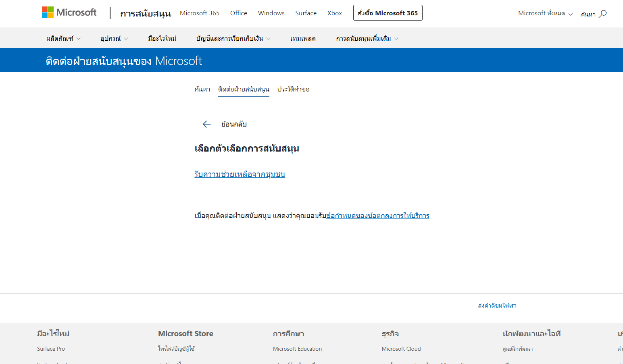Image resolution: width=623 pixels, height=364 pixels.
Task: Switch to ติดต่อฝ่ายสนับสนุน tab
Action: (244, 89)
